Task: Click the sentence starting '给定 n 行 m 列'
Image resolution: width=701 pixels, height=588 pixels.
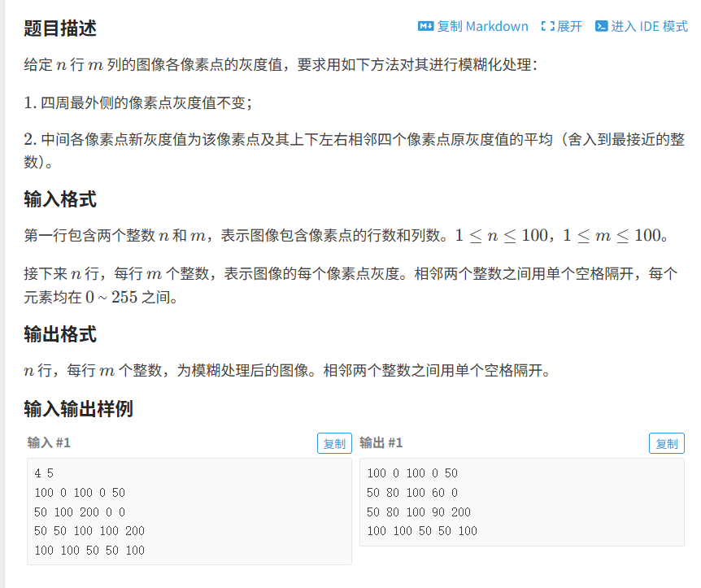Action: pos(281,65)
